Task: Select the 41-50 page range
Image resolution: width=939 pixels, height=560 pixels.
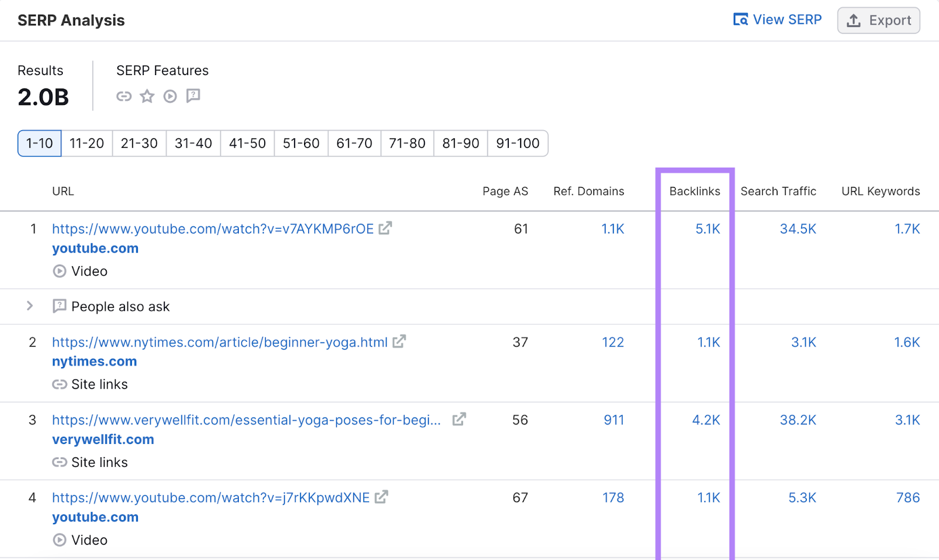Action: pos(246,143)
